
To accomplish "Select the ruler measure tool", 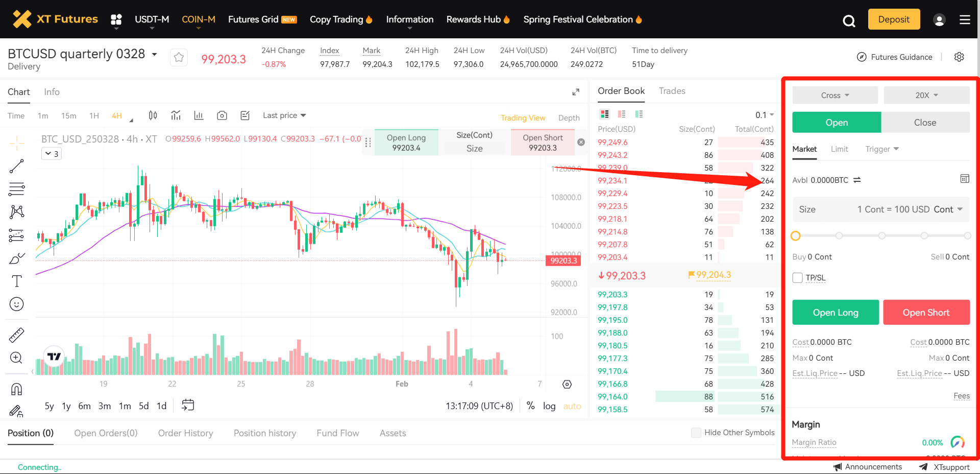I will click(16, 335).
